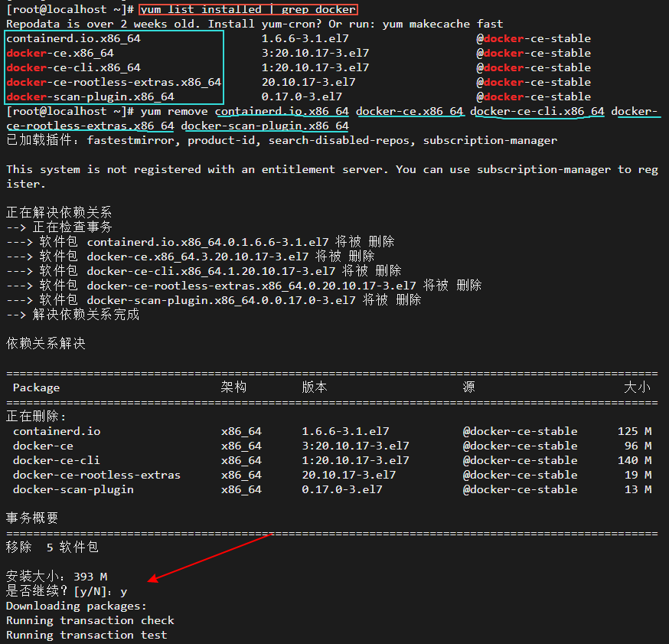Click 'Downloading packages:' line

click(77, 606)
